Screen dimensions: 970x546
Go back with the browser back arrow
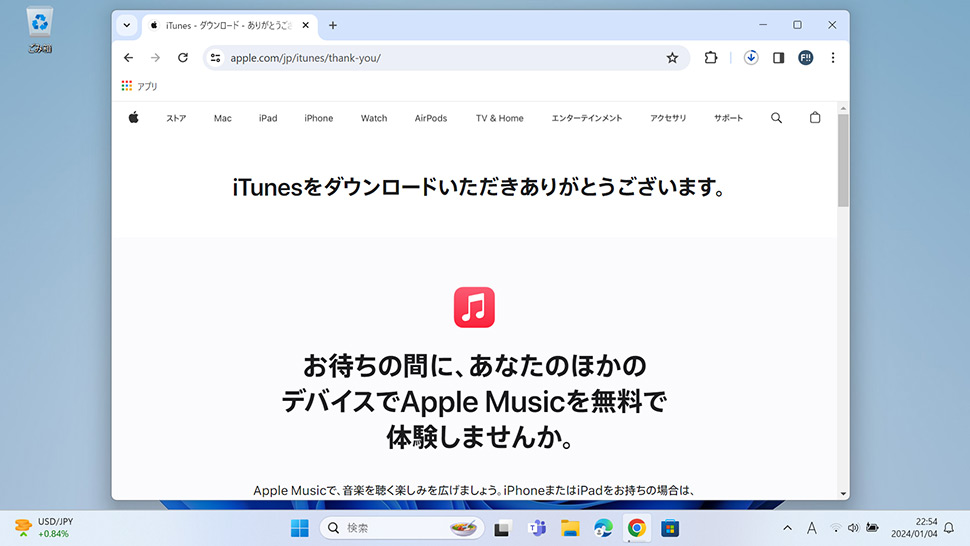tap(128, 58)
